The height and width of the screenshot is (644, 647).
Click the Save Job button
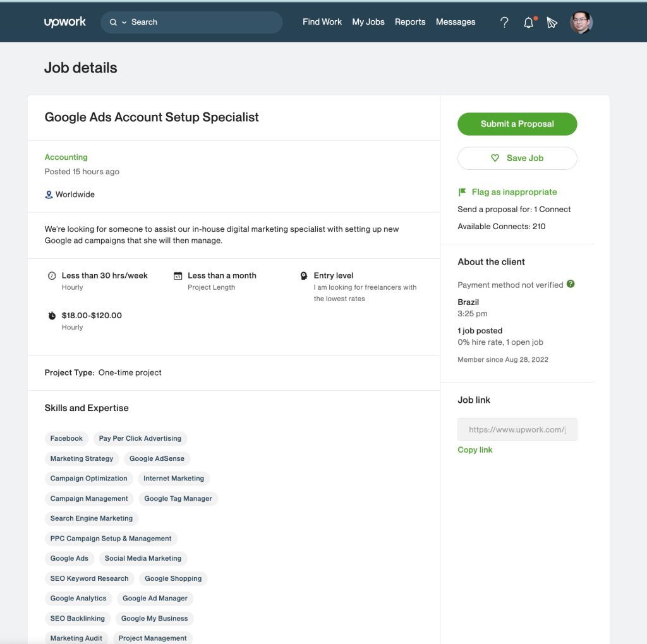(x=517, y=158)
